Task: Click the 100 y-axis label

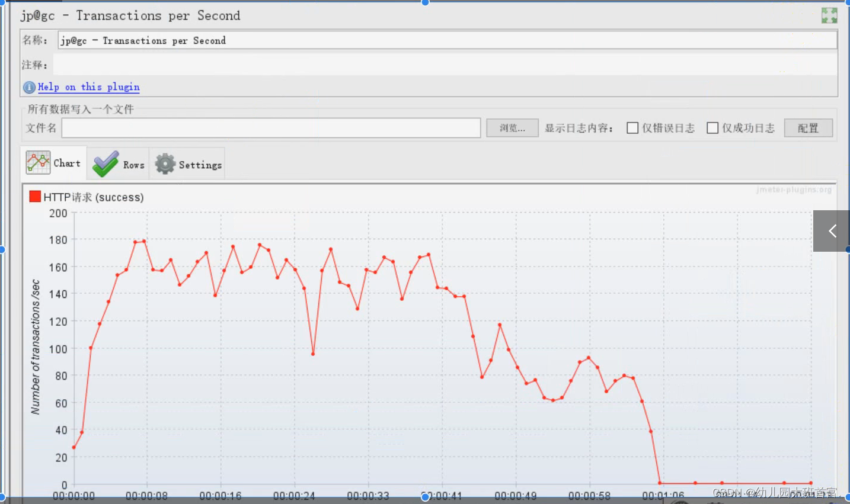Action: point(58,349)
